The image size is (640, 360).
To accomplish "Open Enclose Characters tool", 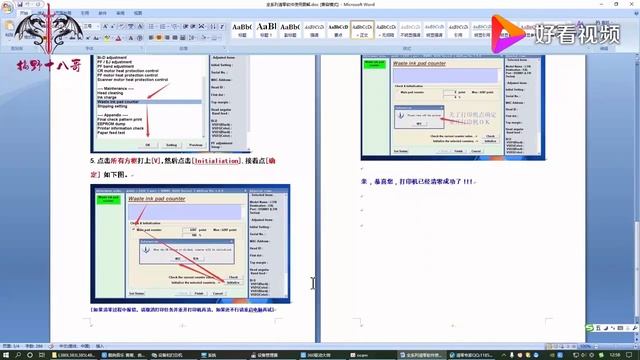I will pyautogui.click(x=140, y=38).
